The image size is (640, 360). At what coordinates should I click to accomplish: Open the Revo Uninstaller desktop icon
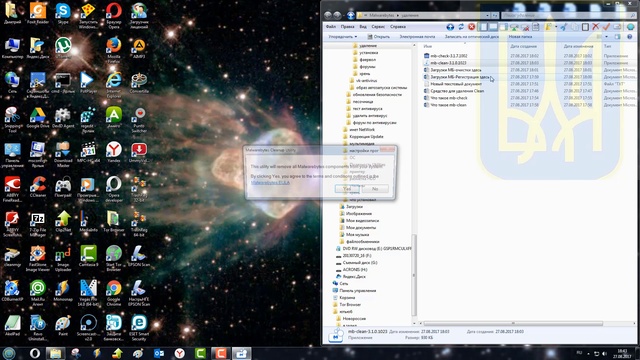tap(38, 328)
